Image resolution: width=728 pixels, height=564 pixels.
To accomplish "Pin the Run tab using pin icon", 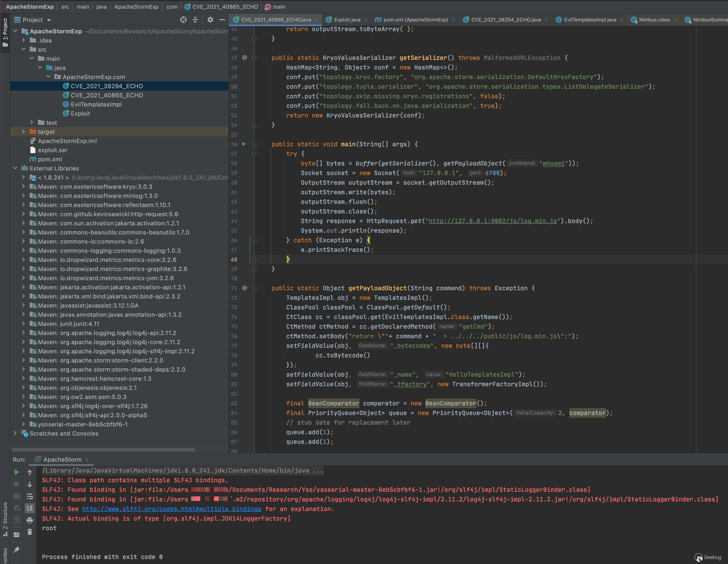I will [x=16, y=549].
